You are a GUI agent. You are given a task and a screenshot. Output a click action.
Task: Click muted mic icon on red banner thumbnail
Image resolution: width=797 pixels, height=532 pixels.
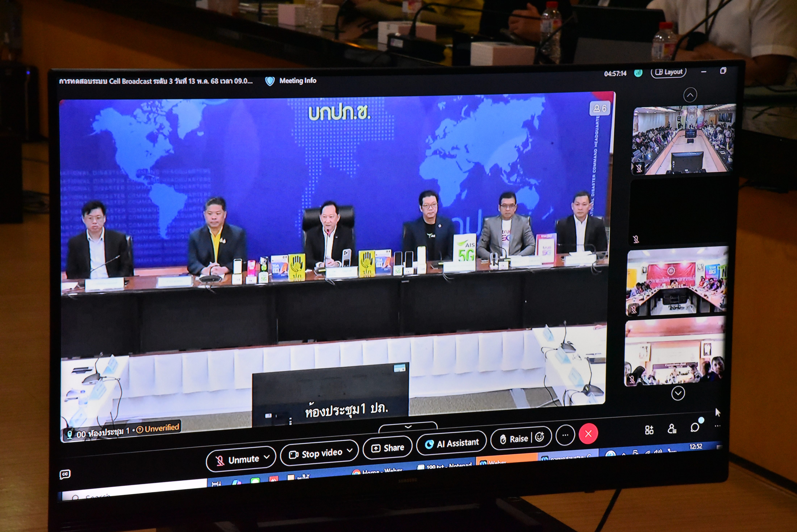pos(633,309)
